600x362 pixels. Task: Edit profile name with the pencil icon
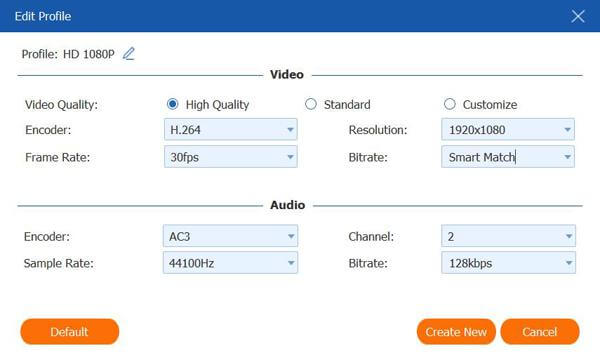pyautogui.click(x=129, y=54)
